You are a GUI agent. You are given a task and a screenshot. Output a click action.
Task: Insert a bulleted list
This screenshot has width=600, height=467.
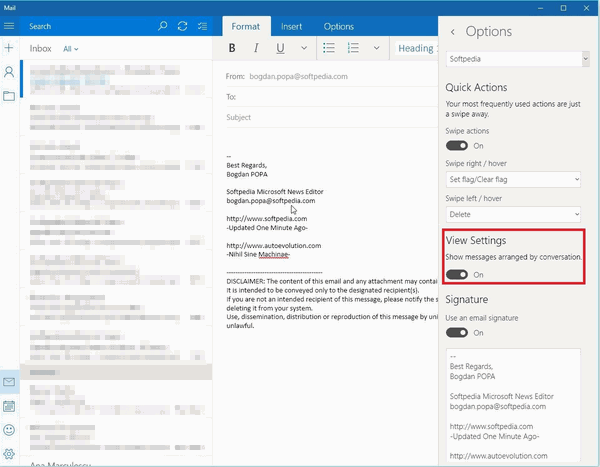click(x=329, y=48)
